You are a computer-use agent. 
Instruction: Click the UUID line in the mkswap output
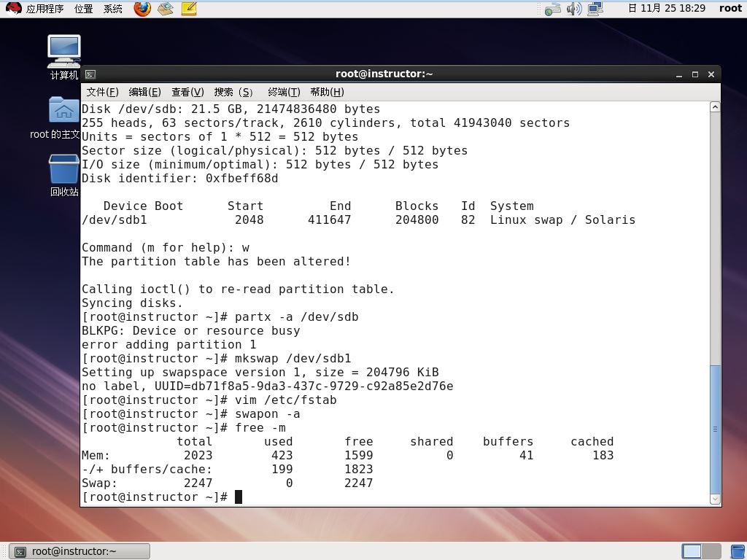(x=267, y=386)
